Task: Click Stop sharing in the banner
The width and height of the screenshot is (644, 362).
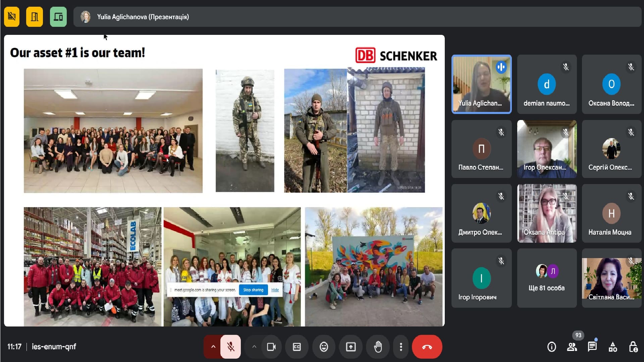Action: point(253,290)
